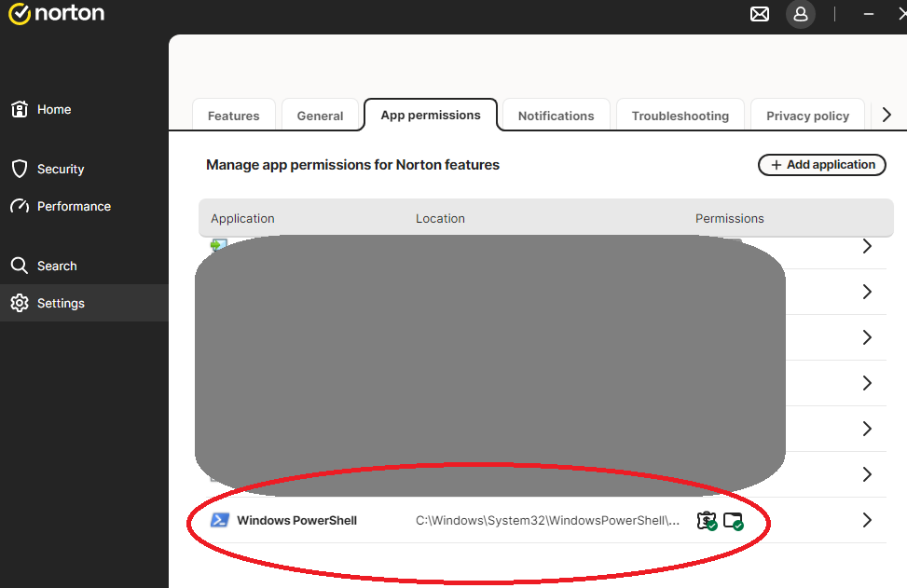Open the Privacy policy tab
This screenshot has height=588, width=907.
point(807,115)
